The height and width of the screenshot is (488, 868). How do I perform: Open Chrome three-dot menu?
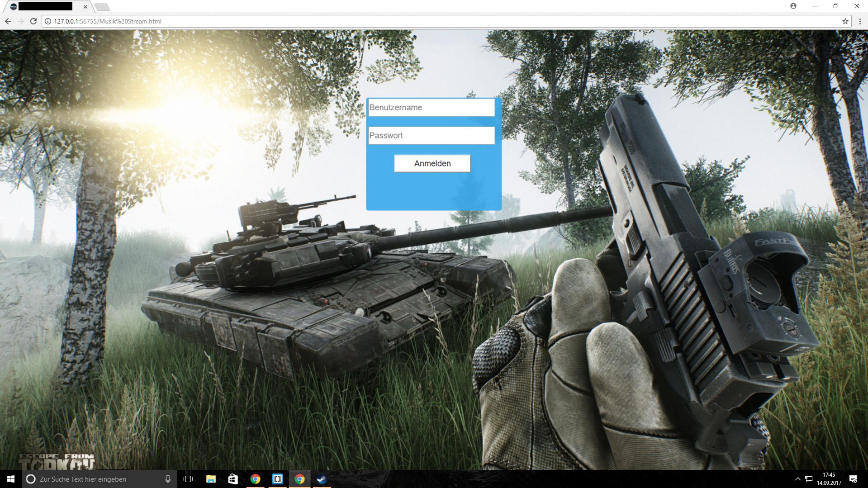coord(860,21)
